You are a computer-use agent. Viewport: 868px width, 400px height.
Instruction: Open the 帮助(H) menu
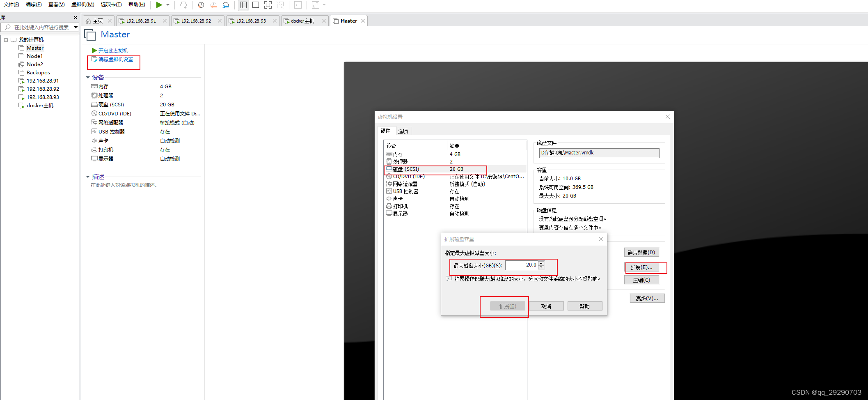coord(137,5)
